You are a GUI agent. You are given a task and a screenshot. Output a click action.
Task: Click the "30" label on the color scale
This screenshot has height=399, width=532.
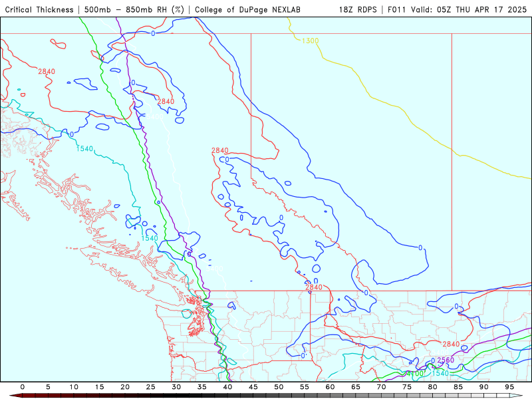(x=176, y=387)
